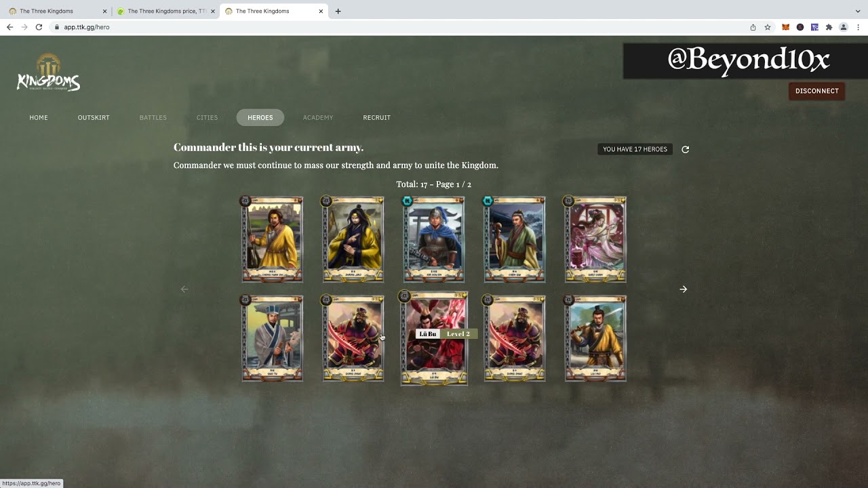868x488 pixels.
Task: Go forward in browser history
Action: [24, 27]
